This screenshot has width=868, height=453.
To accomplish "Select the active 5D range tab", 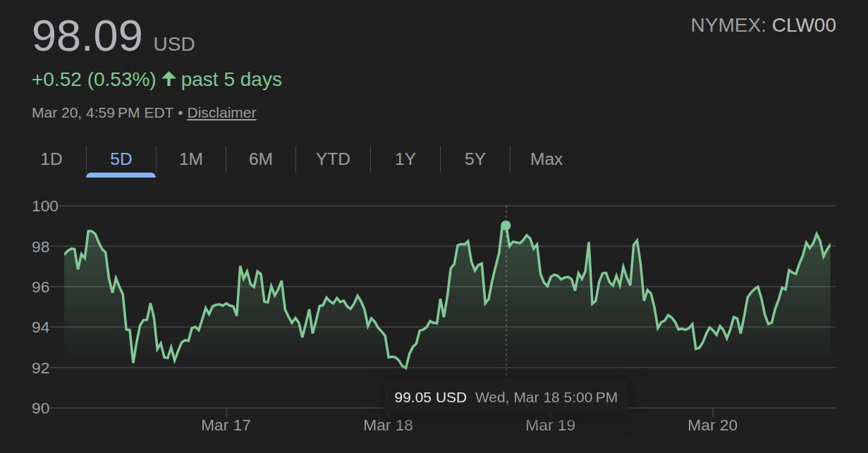I will (121, 159).
